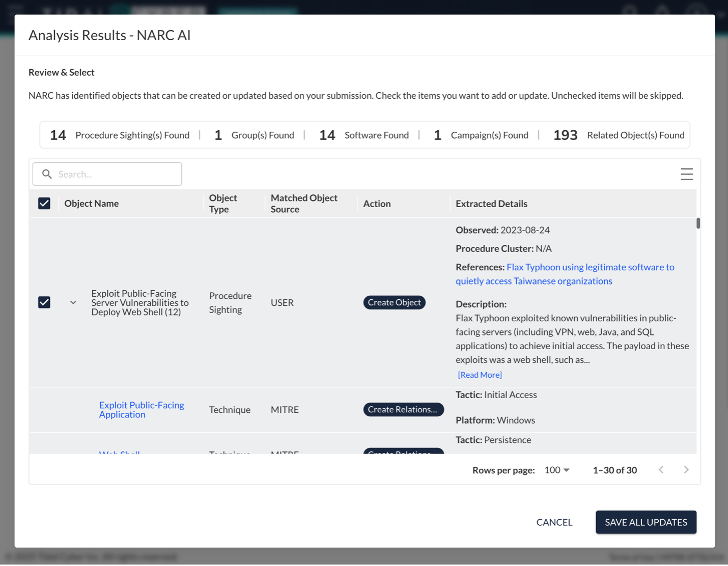This screenshot has height=566, width=728.
Task: Cancel the analysis results dialog
Action: click(x=554, y=522)
